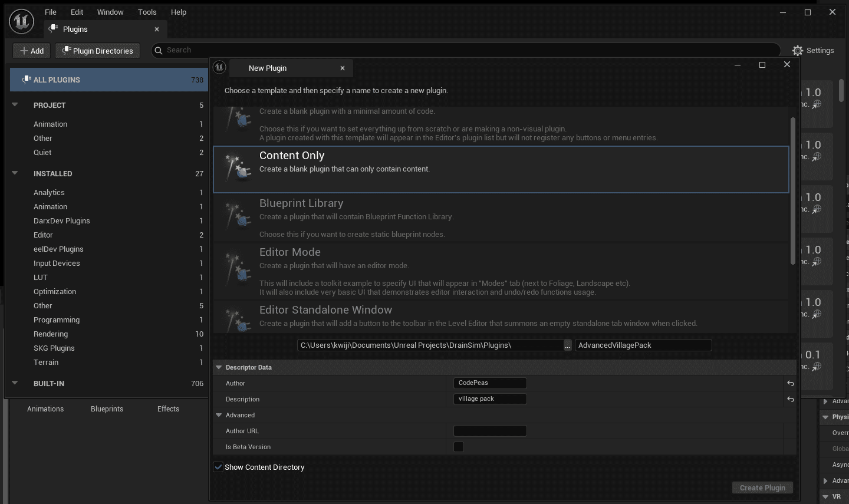
Task: Reset Description field to default arrow
Action: point(791,399)
